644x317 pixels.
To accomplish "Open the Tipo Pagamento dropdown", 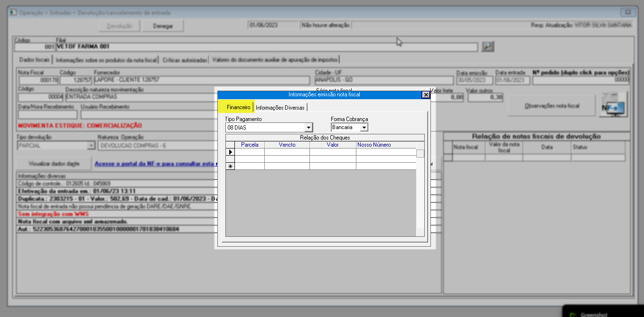I will coord(308,128).
